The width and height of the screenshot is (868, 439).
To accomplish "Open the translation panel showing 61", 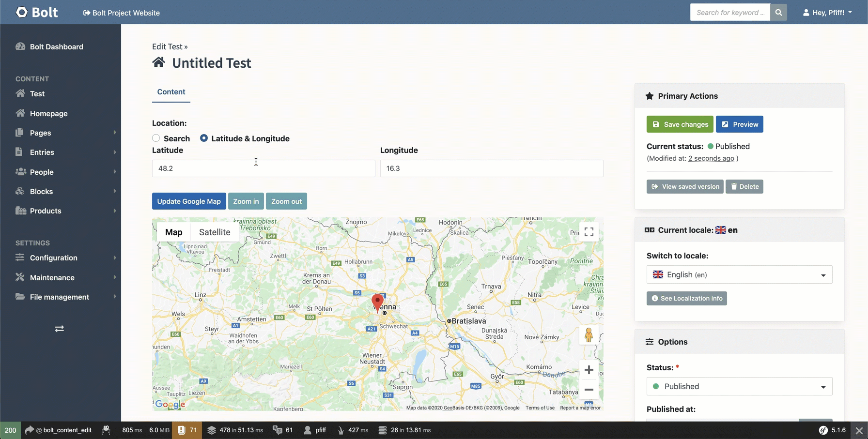I will [x=283, y=430].
